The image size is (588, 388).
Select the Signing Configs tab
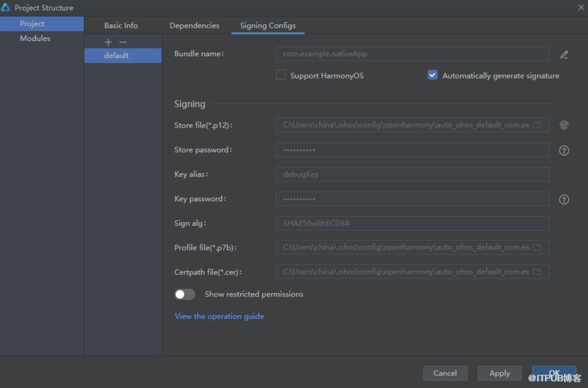268,26
